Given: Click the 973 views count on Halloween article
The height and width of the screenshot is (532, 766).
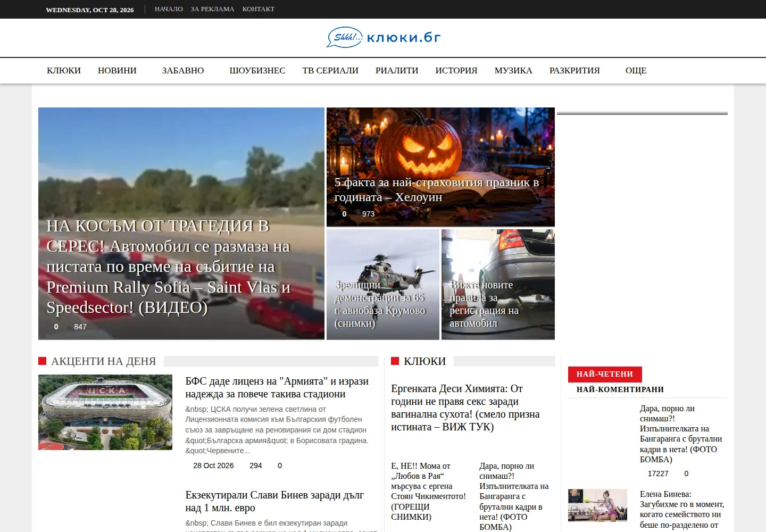Looking at the screenshot, I should tap(368, 214).
